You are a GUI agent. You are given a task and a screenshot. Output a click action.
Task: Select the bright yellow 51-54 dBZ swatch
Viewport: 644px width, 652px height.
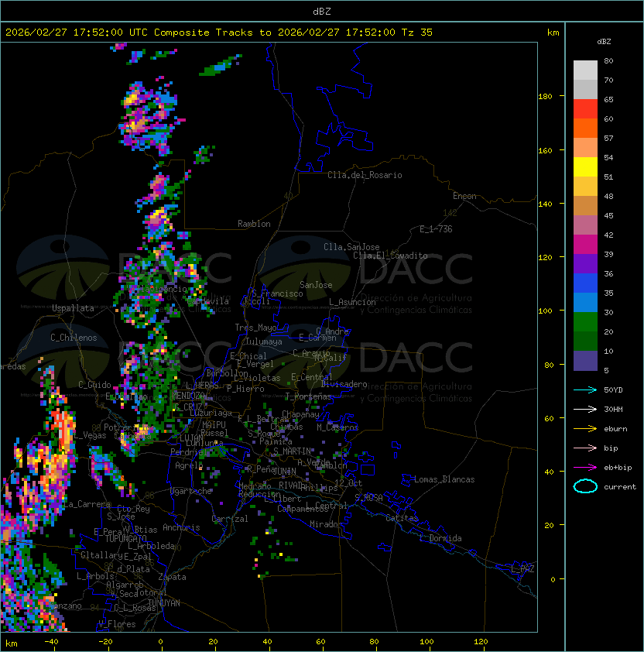(x=585, y=167)
